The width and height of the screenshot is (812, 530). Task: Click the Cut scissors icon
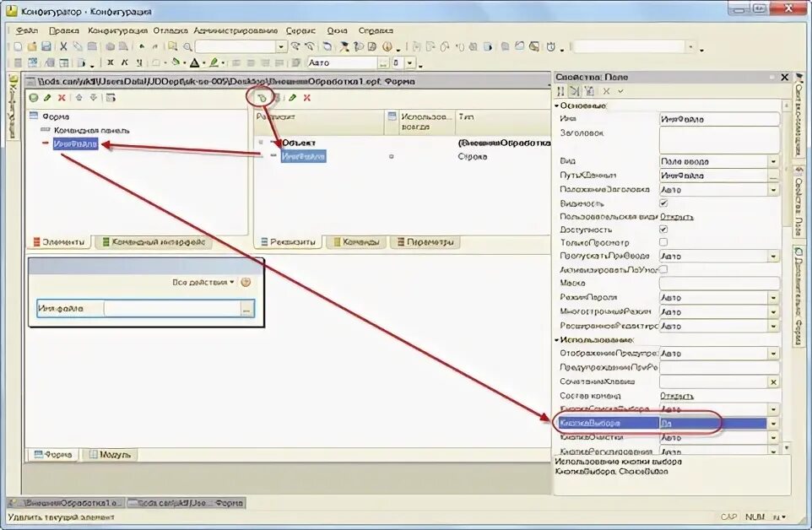coord(63,46)
